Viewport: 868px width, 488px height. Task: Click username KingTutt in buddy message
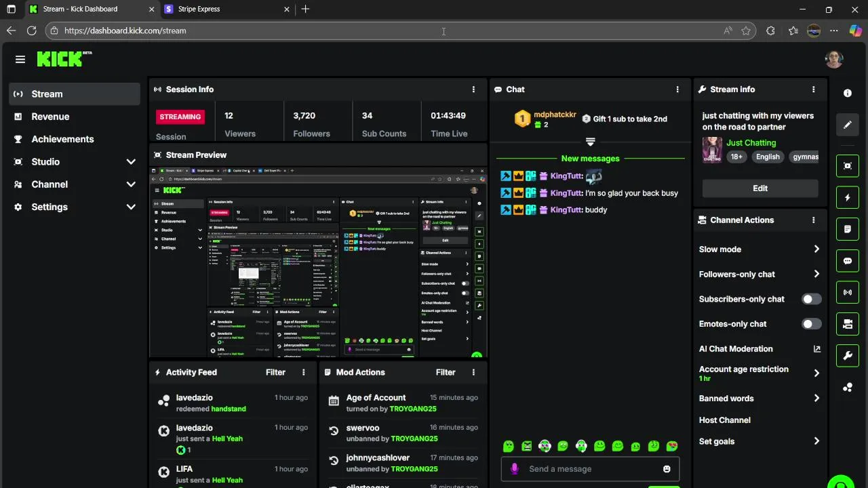pos(566,210)
